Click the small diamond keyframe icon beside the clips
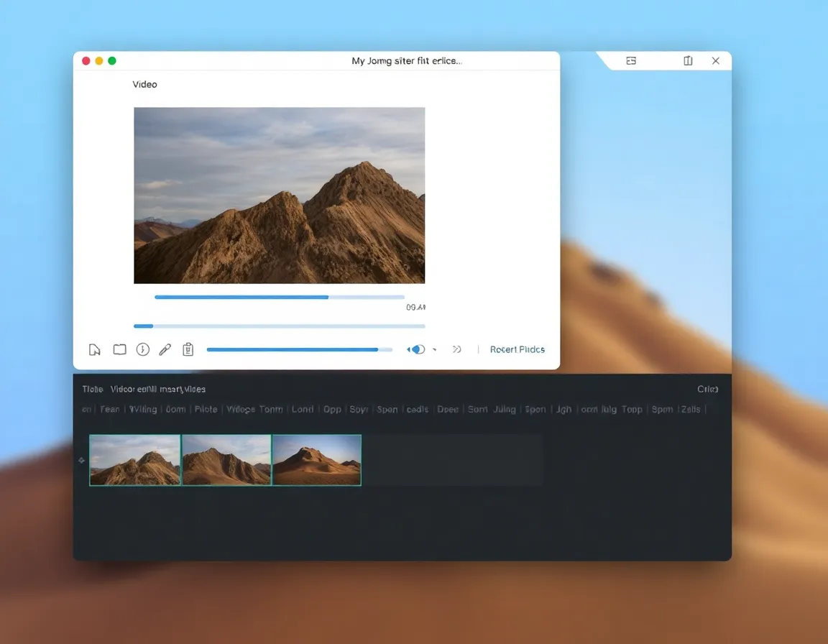This screenshot has width=828, height=644. pyautogui.click(x=81, y=460)
